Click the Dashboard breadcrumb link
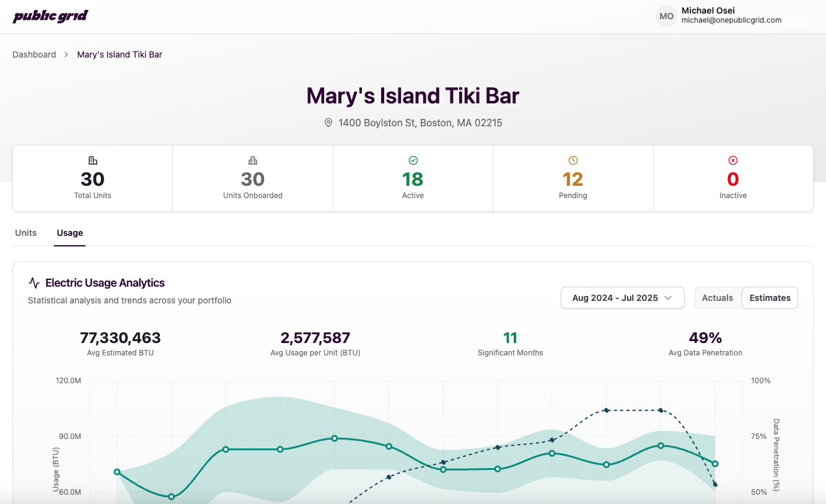The width and height of the screenshot is (826, 504). point(34,54)
